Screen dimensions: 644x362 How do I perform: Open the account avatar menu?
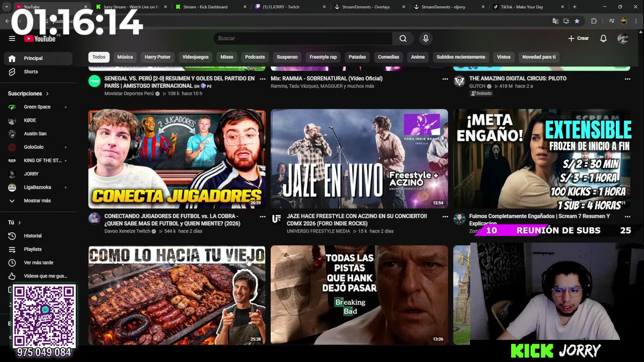pos(623,38)
